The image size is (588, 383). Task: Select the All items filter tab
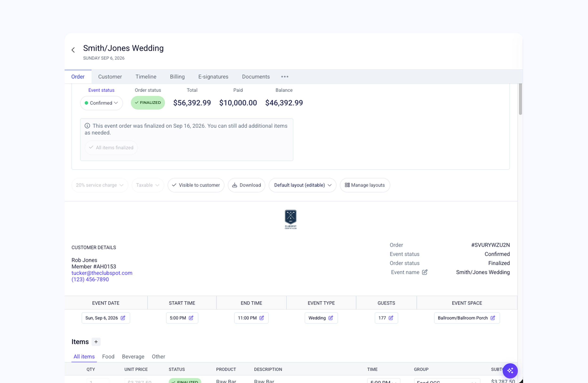coord(84,357)
